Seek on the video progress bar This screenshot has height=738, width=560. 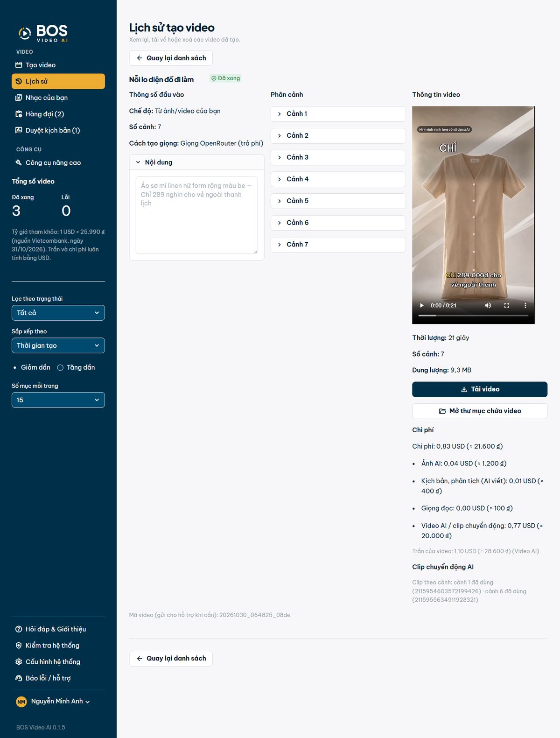click(x=473, y=316)
